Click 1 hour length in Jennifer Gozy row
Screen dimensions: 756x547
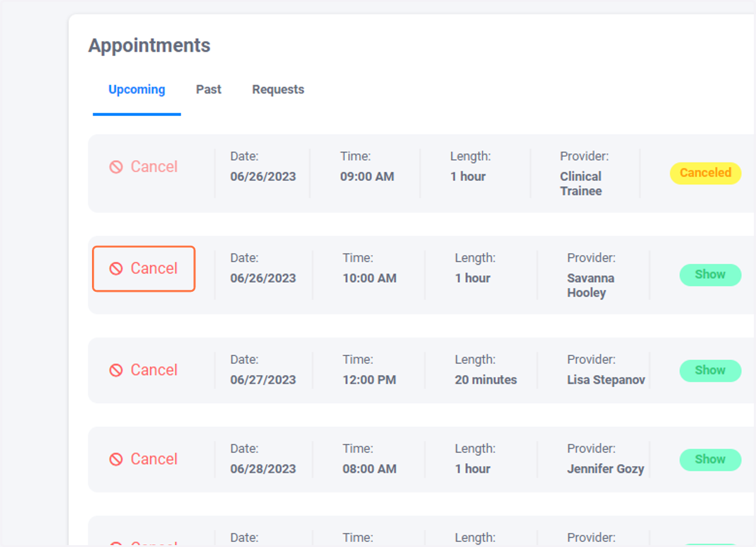pos(472,469)
